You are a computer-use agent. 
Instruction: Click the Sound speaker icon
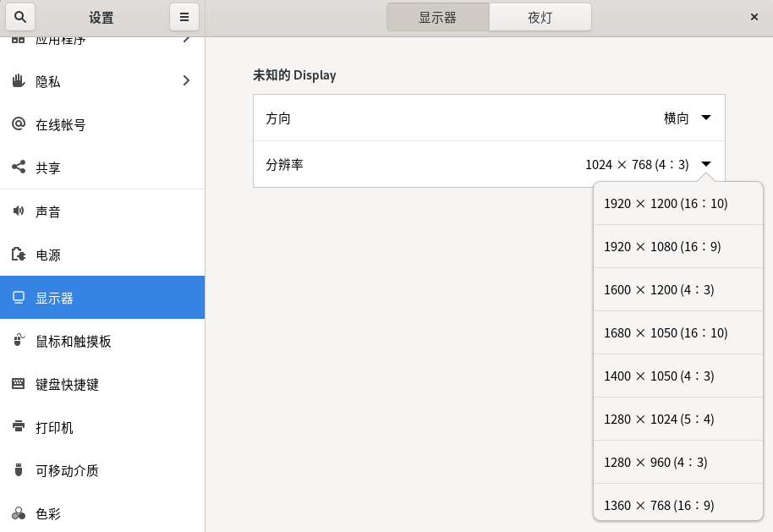pos(19,211)
